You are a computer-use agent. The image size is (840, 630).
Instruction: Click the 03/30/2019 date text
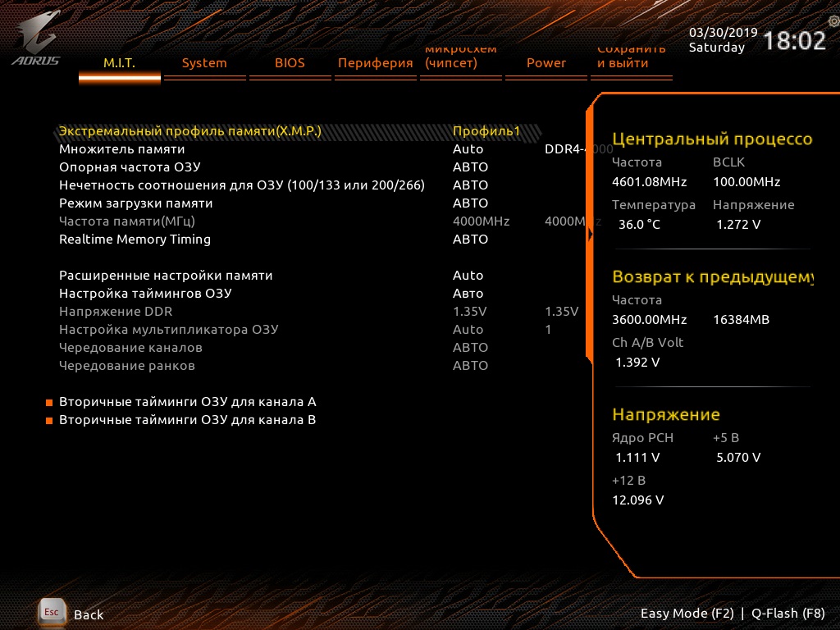724,33
